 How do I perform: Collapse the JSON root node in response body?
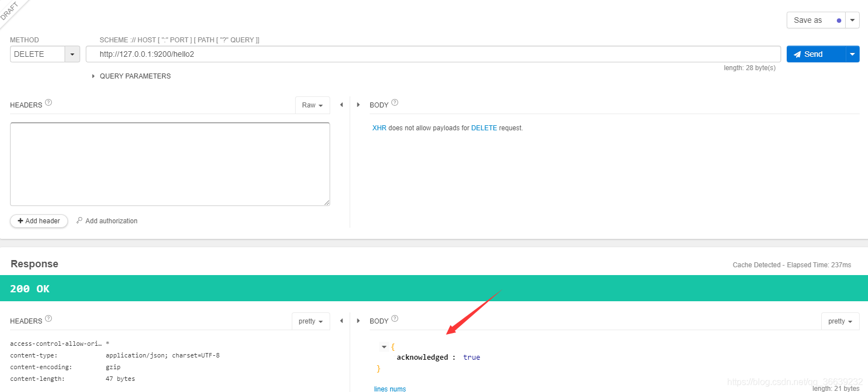pyautogui.click(x=384, y=346)
